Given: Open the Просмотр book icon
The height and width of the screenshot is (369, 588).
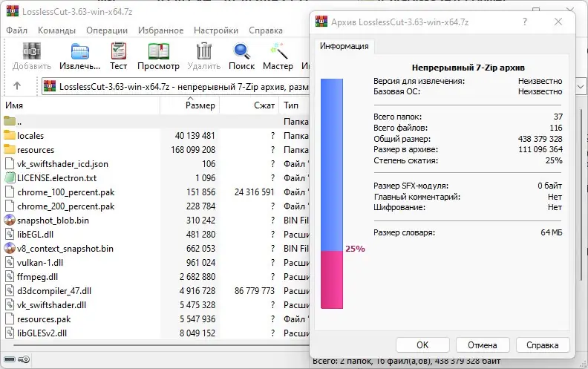Looking at the screenshot, I should 158,51.
